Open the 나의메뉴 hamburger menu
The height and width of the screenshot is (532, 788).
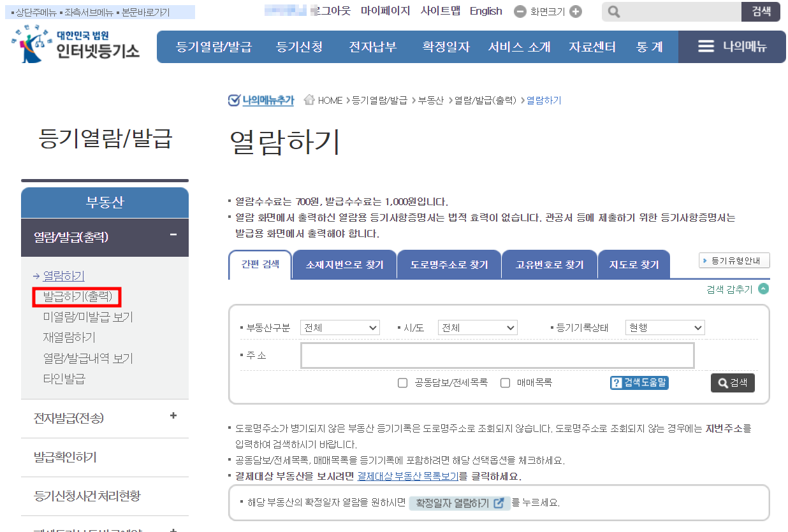[x=704, y=47]
